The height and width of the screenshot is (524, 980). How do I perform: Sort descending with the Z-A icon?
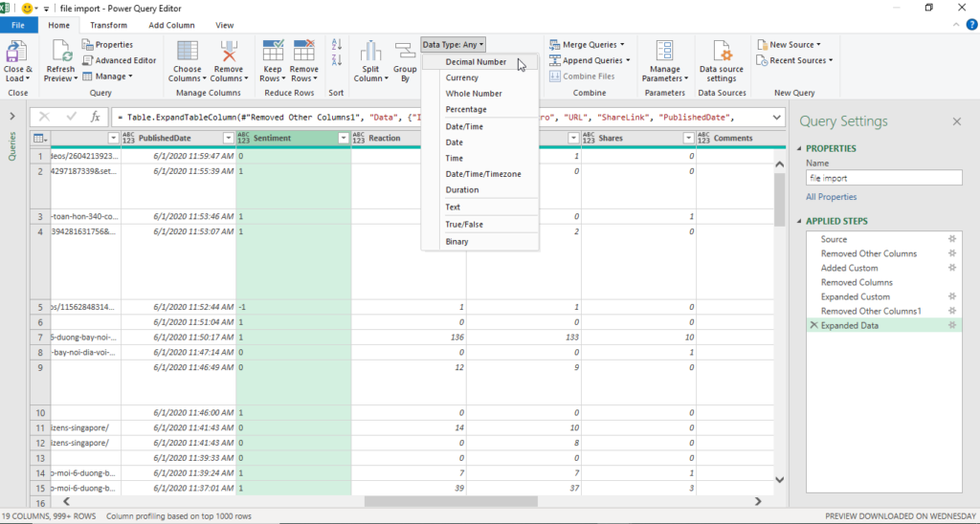pos(336,60)
